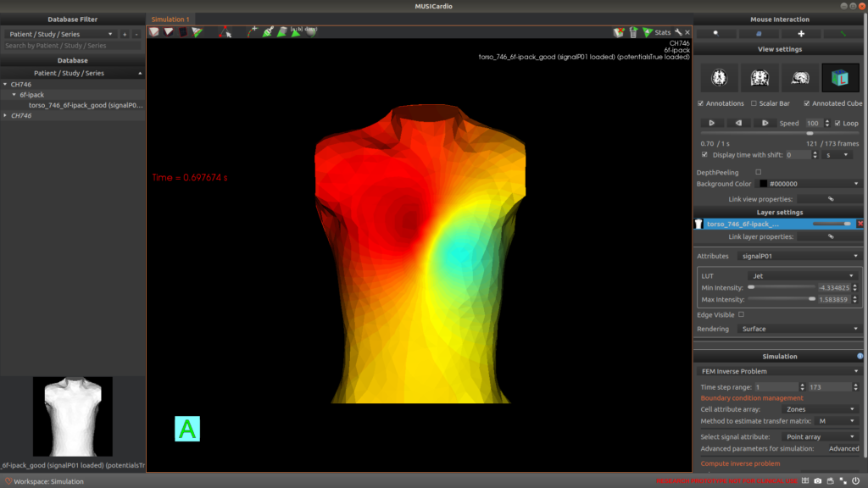The width and height of the screenshot is (868, 488).
Task: Open the LUT Jet dropdown
Action: 804,275
